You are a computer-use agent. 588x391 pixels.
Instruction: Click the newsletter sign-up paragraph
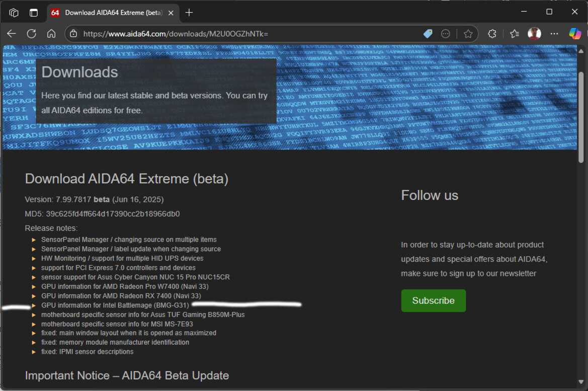(474, 259)
